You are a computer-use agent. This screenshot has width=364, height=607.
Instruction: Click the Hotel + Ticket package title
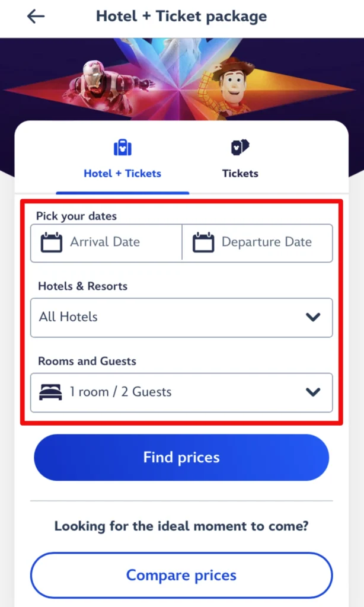tap(181, 17)
